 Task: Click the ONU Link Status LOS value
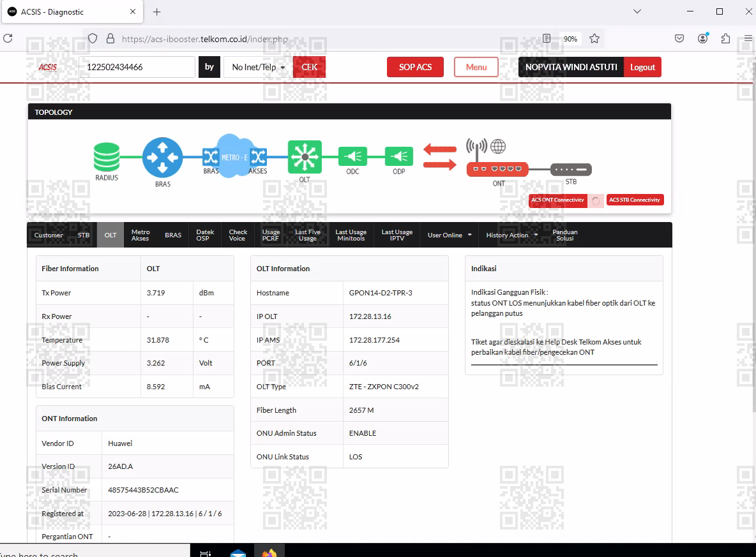pos(356,457)
